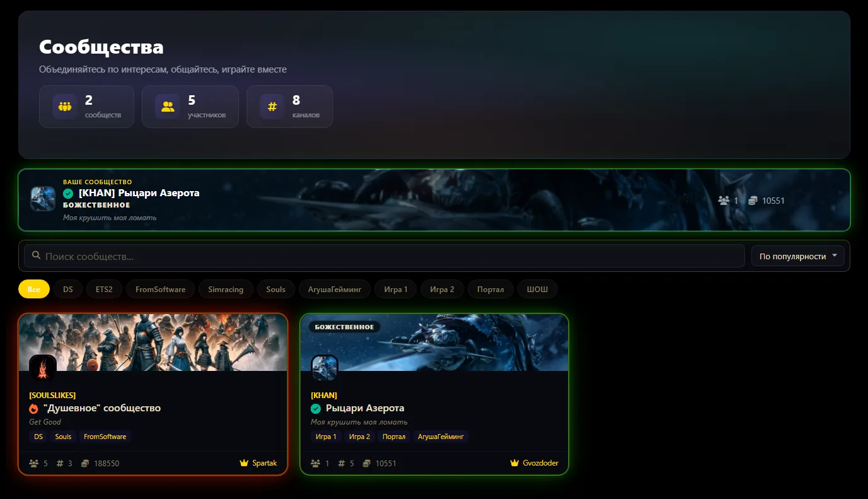Click the SOULSLIKES bonfire avatar icon
Image resolution: width=868 pixels, height=499 pixels.
point(43,368)
